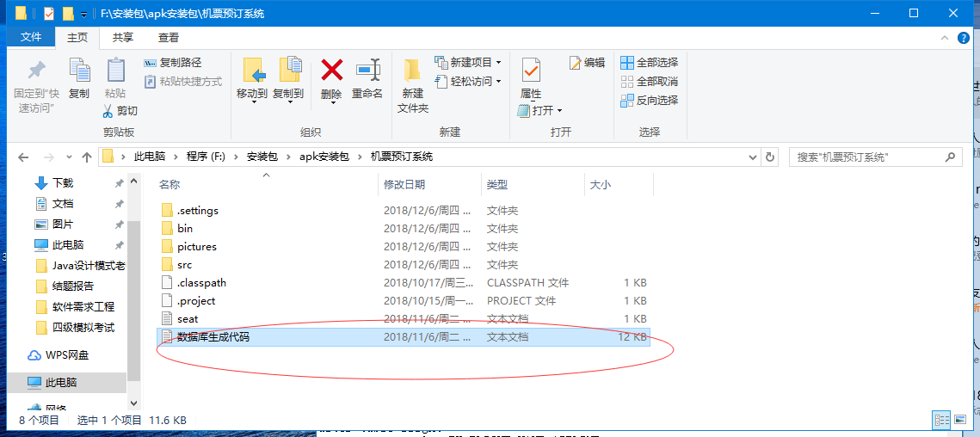This screenshot has width=980, height=437.
Task: Click apk安装包 in the address breadcrumb
Action: pyautogui.click(x=324, y=157)
